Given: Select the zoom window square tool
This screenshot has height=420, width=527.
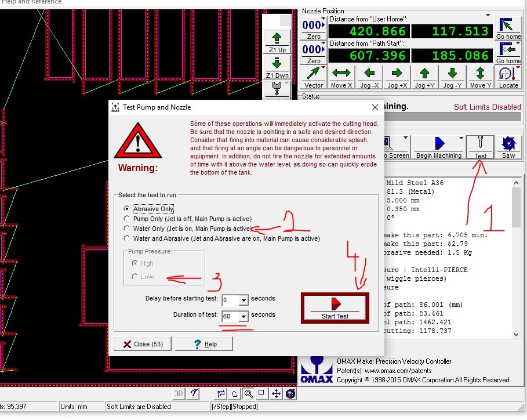Looking at the screenshot, I should click(262, 393).
